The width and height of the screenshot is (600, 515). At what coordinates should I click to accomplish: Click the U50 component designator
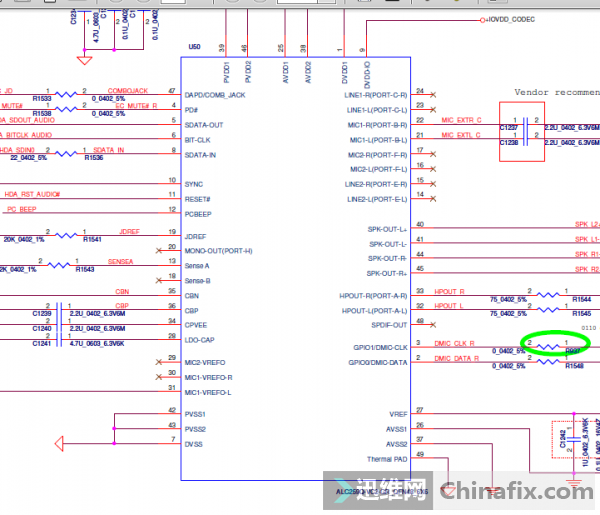click(194, 47)
